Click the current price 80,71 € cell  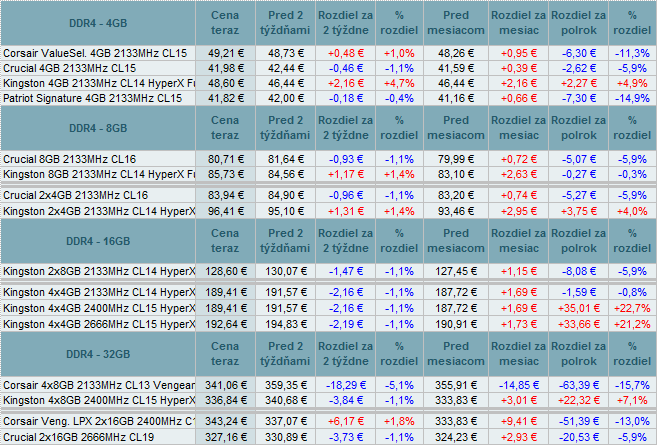[225, 159]
